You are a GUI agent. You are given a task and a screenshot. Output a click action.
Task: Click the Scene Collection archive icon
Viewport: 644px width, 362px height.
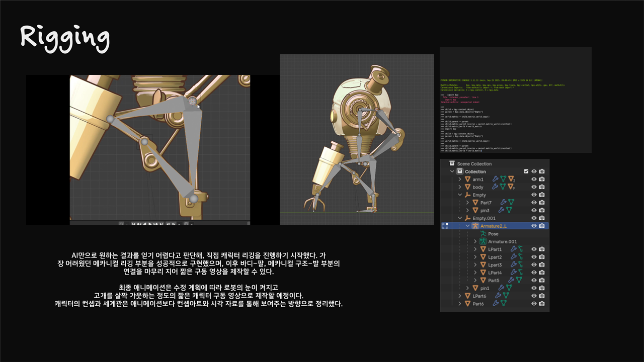point(452,163)
